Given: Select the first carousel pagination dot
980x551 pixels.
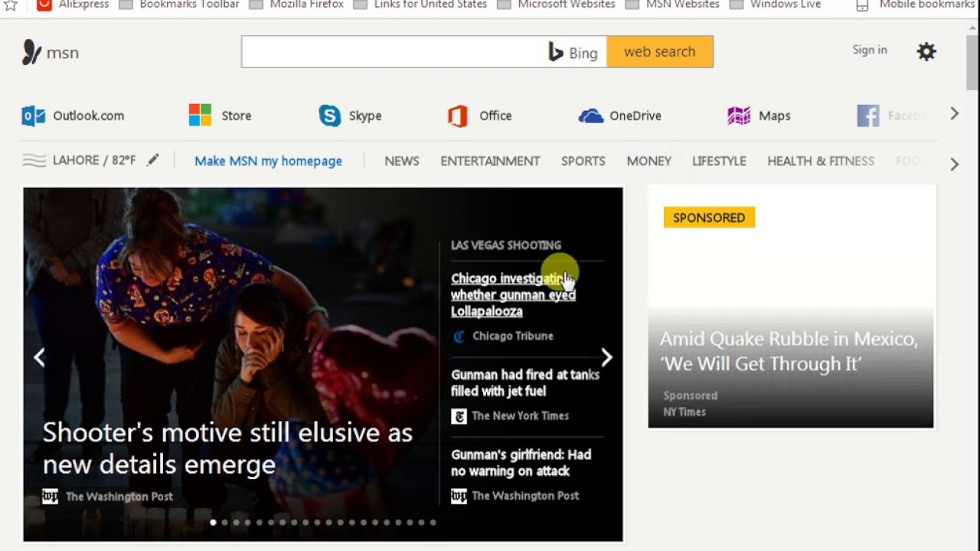Looking at the screenshot, I should [213, 523].
